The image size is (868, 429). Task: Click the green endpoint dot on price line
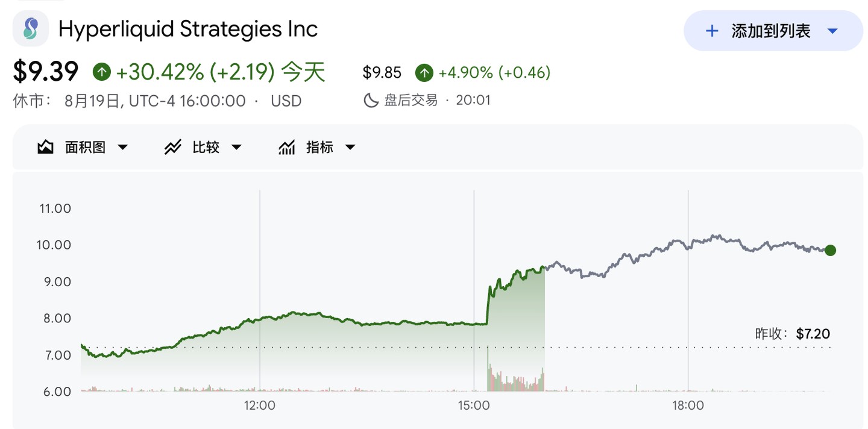pyautogui.click(x=830, y=250)
